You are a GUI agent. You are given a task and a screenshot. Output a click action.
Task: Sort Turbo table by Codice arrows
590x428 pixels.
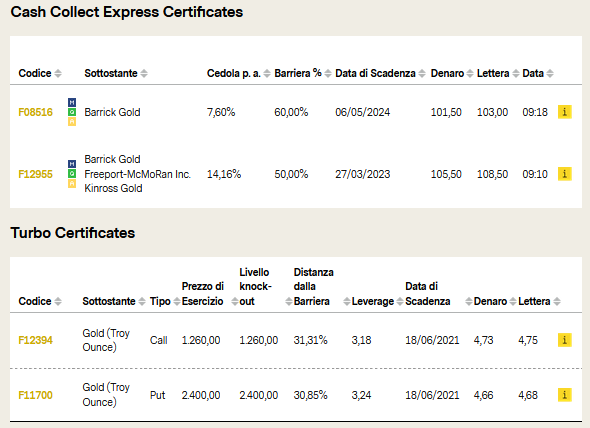[x=58, y=302]
